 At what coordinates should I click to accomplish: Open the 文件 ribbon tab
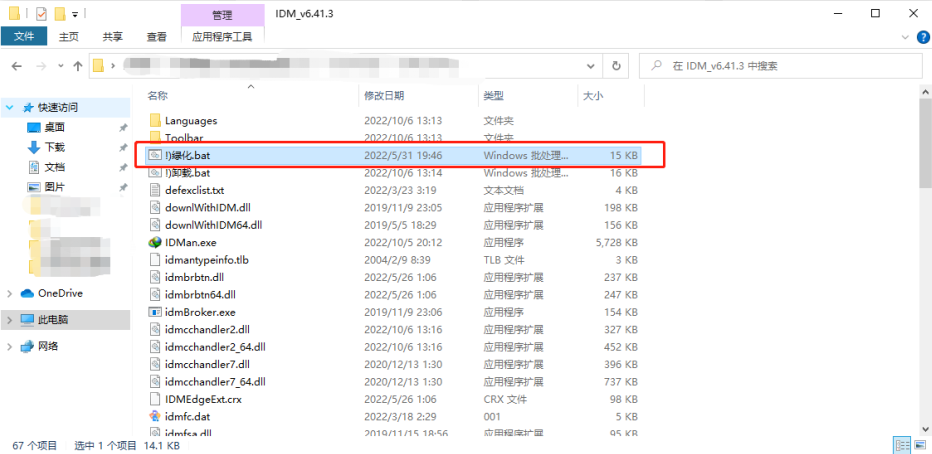[24, 37]
